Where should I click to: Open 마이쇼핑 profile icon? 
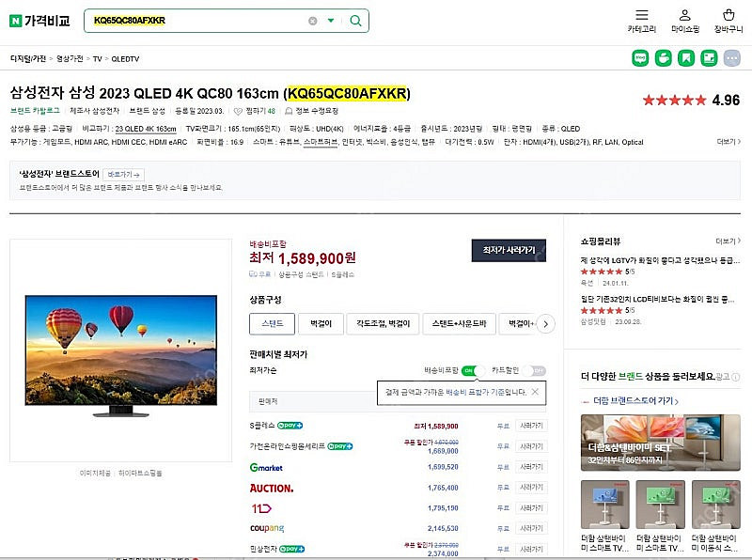point(685,22)
